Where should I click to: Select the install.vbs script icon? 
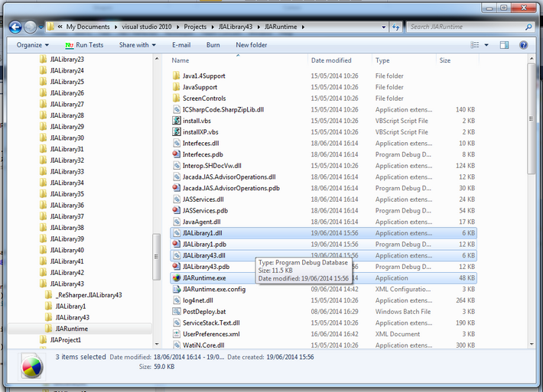177,121
